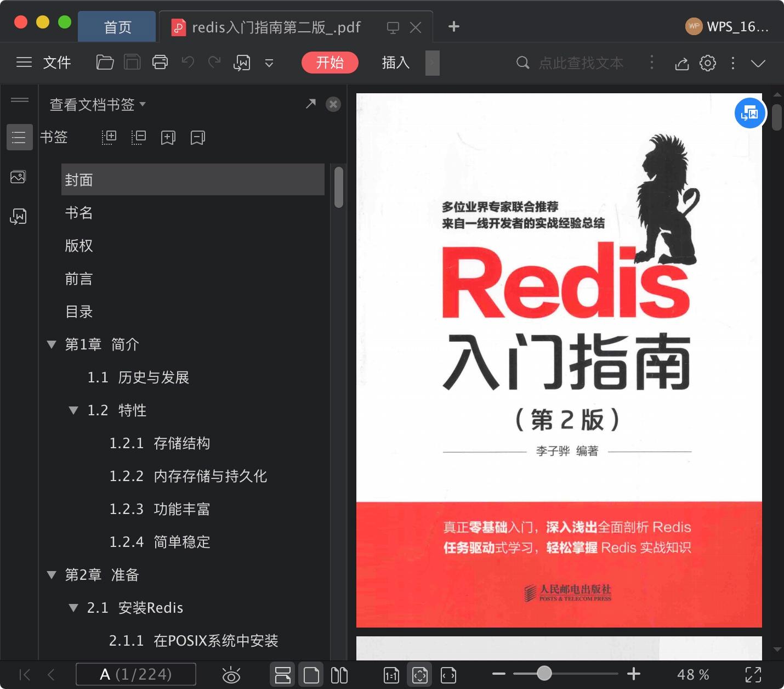The image size is (784, 689).
Task: Open the quick access toolbar dropdown
Action: click(269, 64)
